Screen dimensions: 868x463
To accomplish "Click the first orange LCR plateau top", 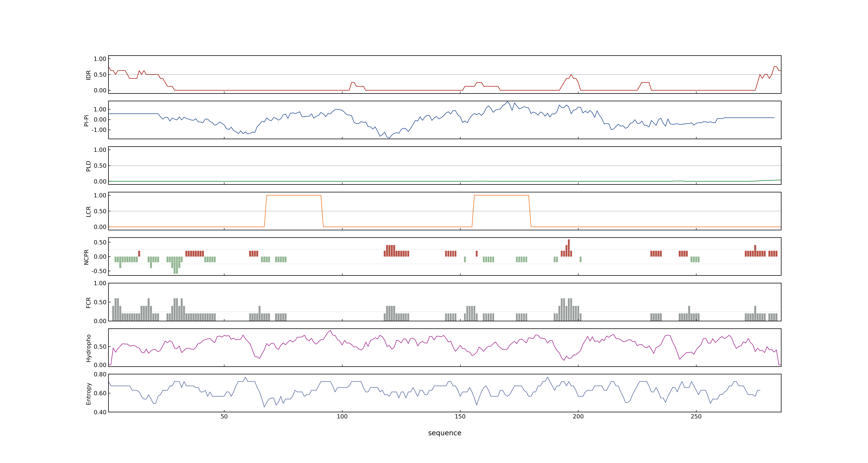I will (x=293, y=195).
